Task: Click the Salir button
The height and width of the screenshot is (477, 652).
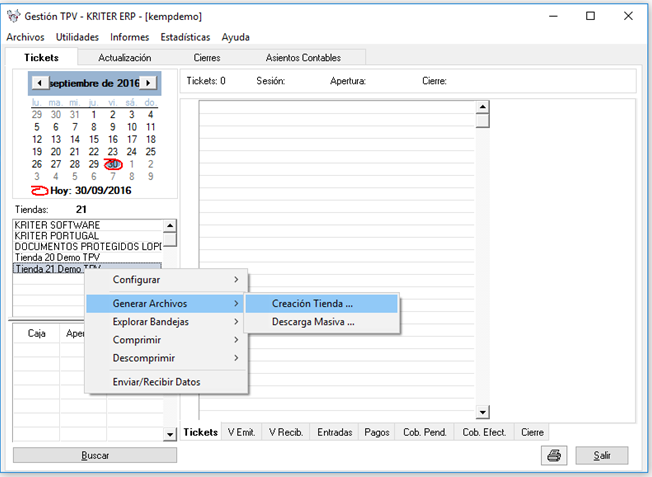Action: [601, 455]
